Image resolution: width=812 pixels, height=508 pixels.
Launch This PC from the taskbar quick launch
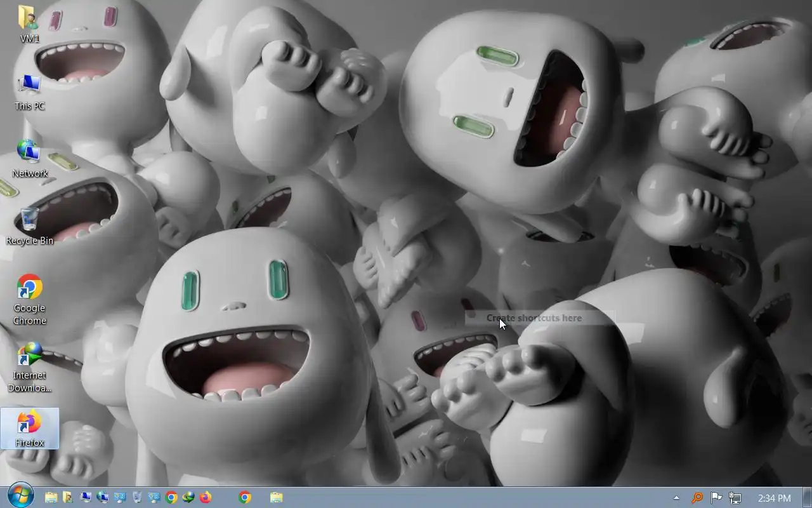[x=86, y=498]
